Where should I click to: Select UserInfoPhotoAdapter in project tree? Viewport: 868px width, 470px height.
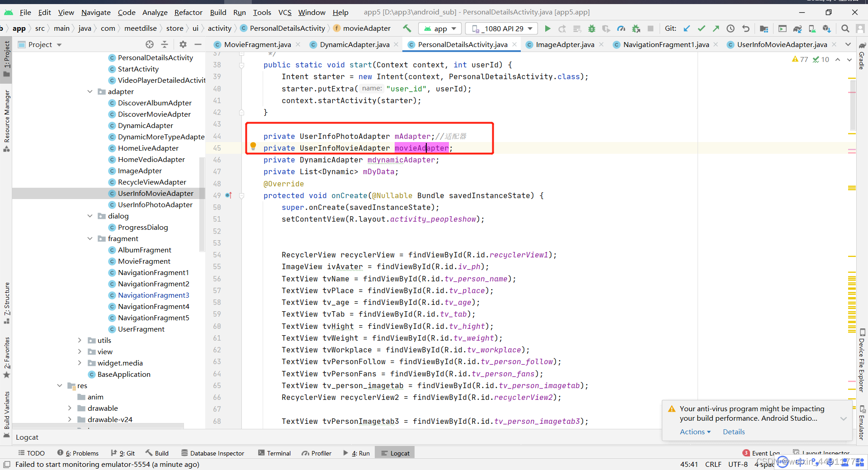(155, 204)
